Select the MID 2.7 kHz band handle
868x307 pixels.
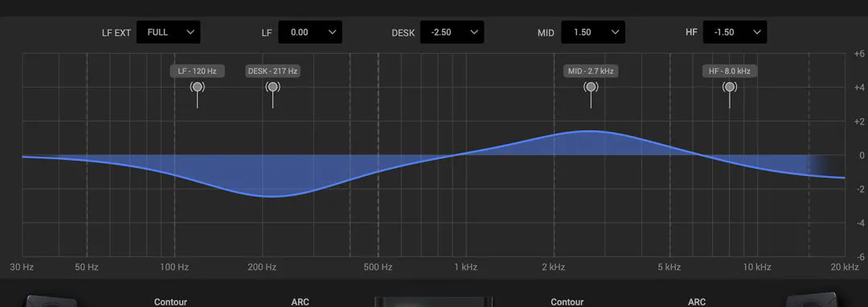click(x=591, y=87)
